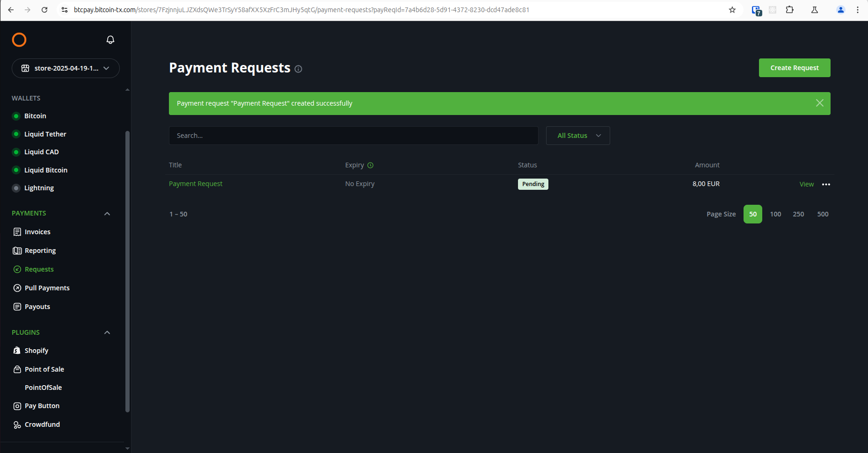Open Point of Sale plugin
This screenshot has width=868, height=453.
point(44,369)
